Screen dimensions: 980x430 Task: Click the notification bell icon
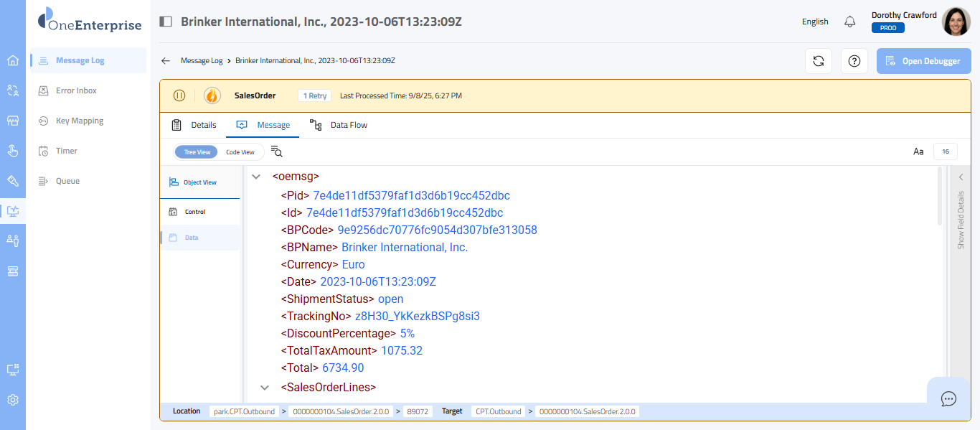click(850, 22)
